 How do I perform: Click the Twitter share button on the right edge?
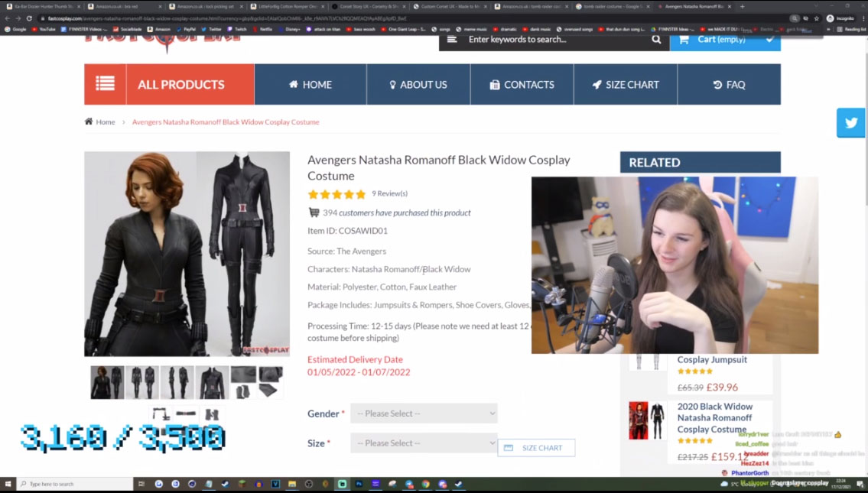[851, 123]
